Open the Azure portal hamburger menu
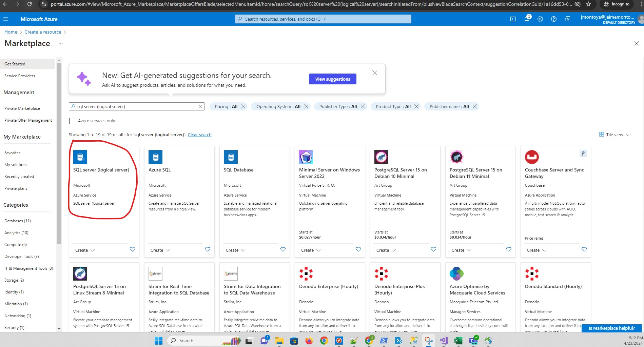 click(x=5, y=19)
